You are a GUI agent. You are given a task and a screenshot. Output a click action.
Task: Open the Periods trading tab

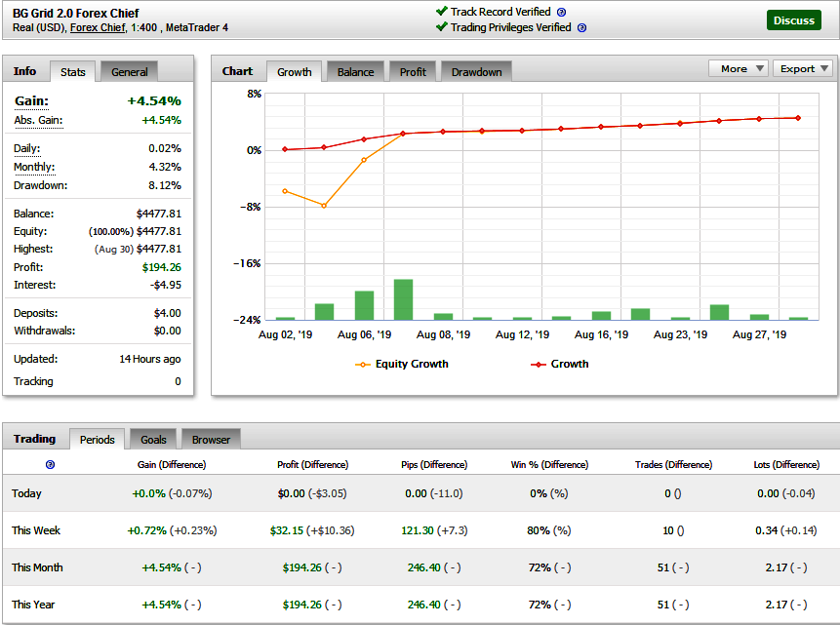[97, 440]
